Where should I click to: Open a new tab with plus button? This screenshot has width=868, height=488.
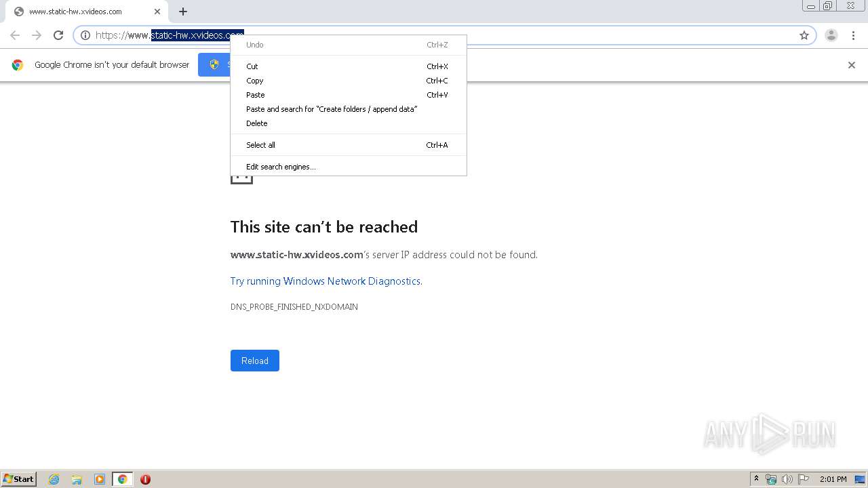click(183, 12)
